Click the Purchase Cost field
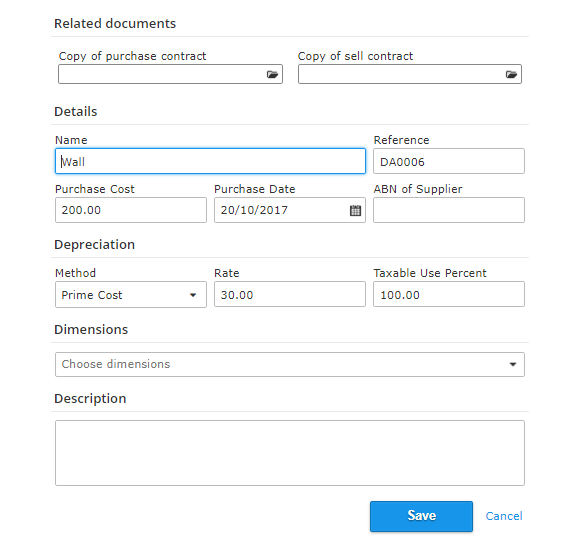587x548 pixels. 131,210
